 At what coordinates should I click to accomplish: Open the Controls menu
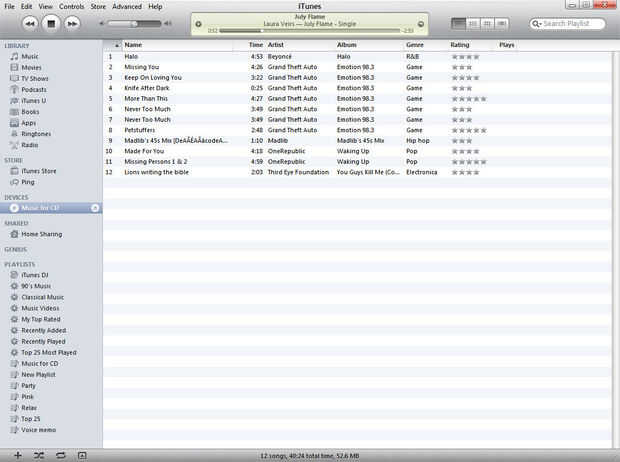point(72,6)
